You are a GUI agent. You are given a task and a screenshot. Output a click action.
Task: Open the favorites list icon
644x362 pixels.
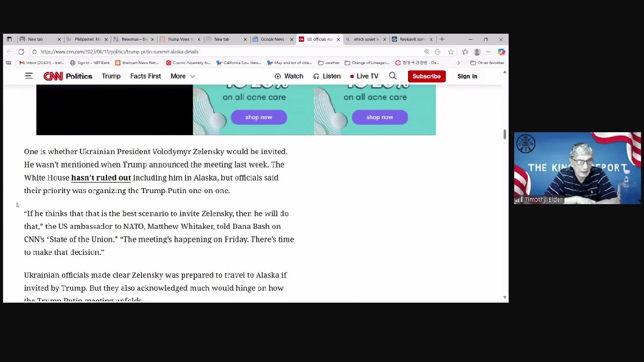(x=465, y=52)
